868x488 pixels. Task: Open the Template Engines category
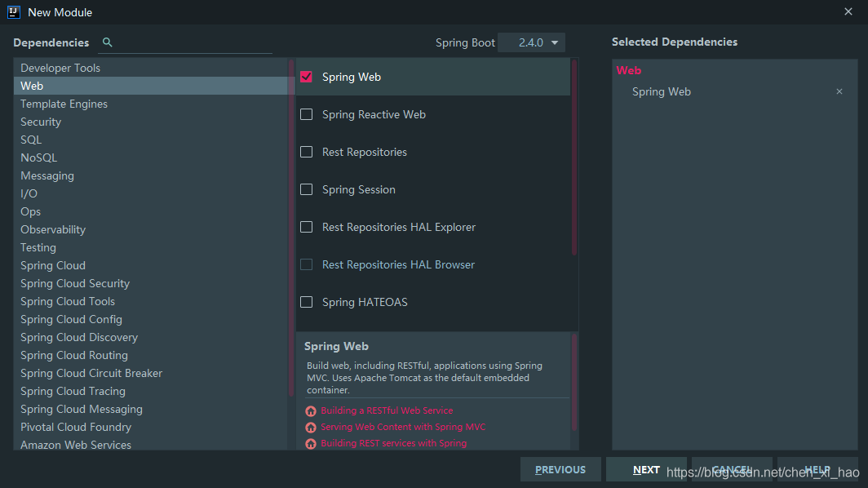pyautogui.click(x=151, y=104)
